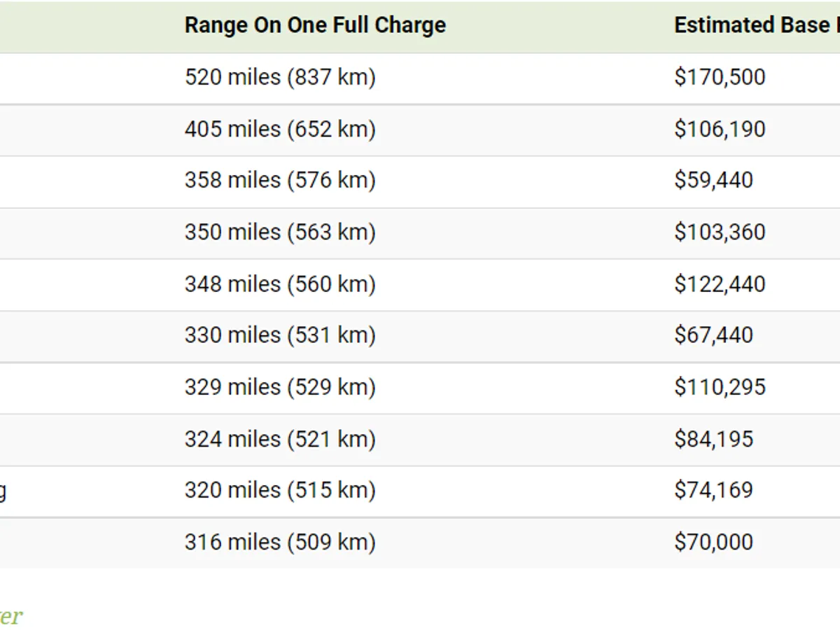The image size is (840, 630).
Task: Click the 358 miles (576 km) range cell
Action: click(280, 181)
